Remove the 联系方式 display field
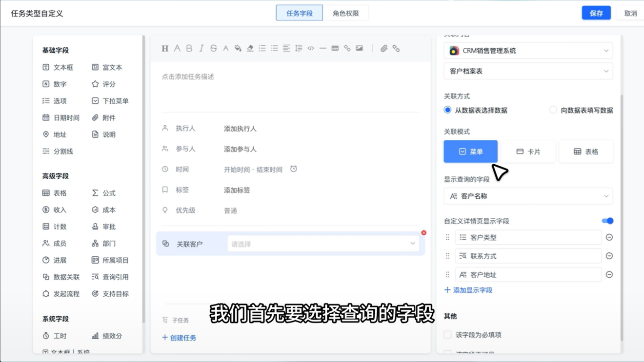The height and width of the screenshot is (362, 644). (x=609, y=256)
